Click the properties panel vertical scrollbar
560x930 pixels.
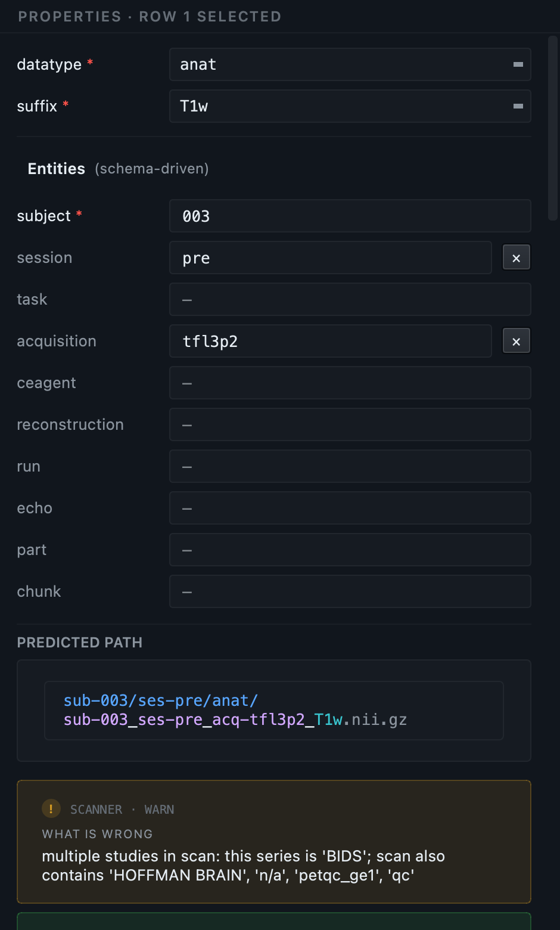tap(553, 128)
